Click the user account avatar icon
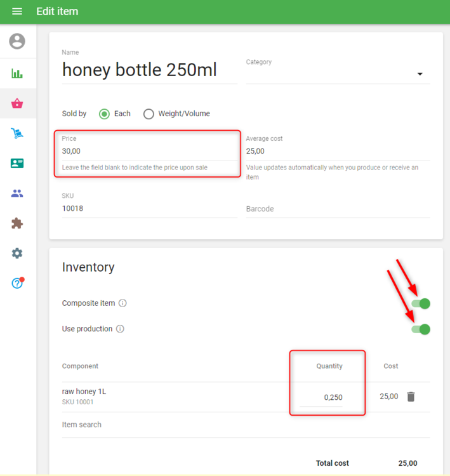Viewport: 450px width, 476px height. [x=17, y=41]
